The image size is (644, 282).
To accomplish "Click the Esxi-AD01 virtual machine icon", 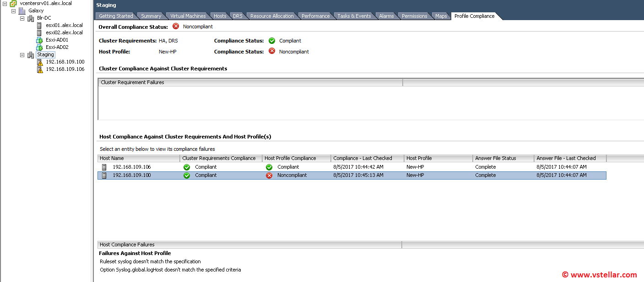I will point(39,40).
